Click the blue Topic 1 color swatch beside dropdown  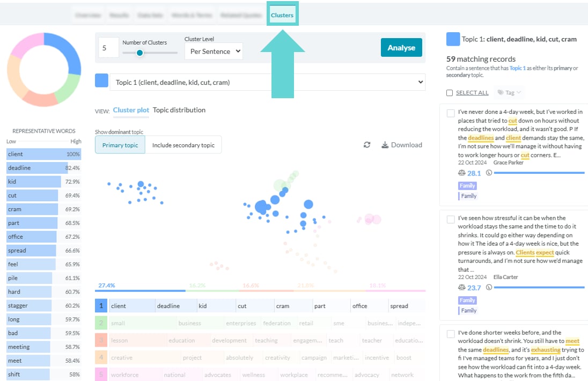tap(101, 80)
